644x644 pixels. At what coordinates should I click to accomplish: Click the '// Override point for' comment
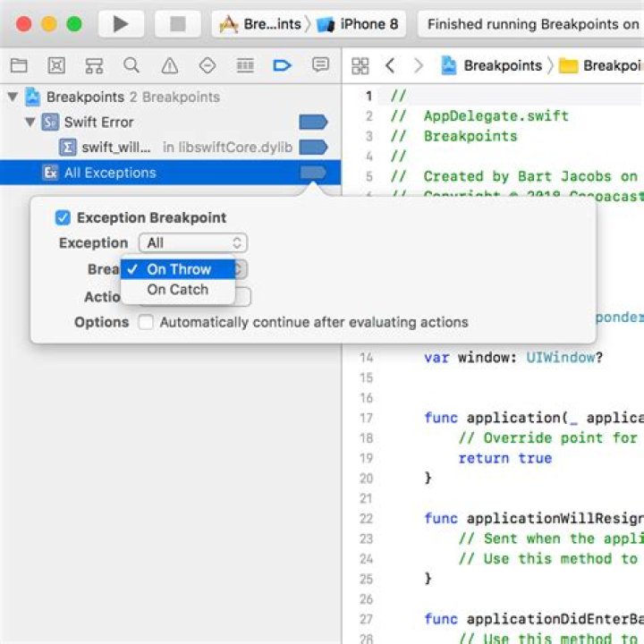click(548, 437)
